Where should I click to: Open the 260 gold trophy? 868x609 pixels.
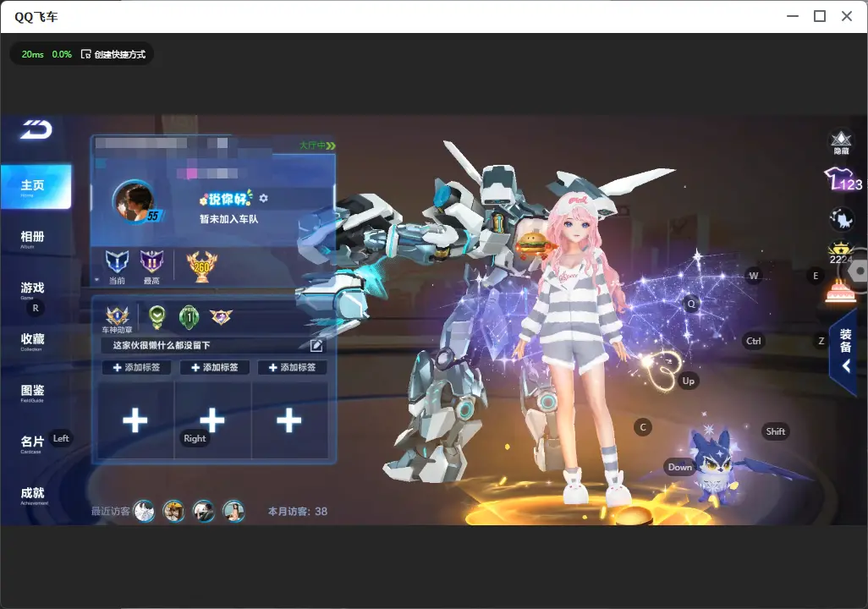pyautogui.click(x=202, y=266)
